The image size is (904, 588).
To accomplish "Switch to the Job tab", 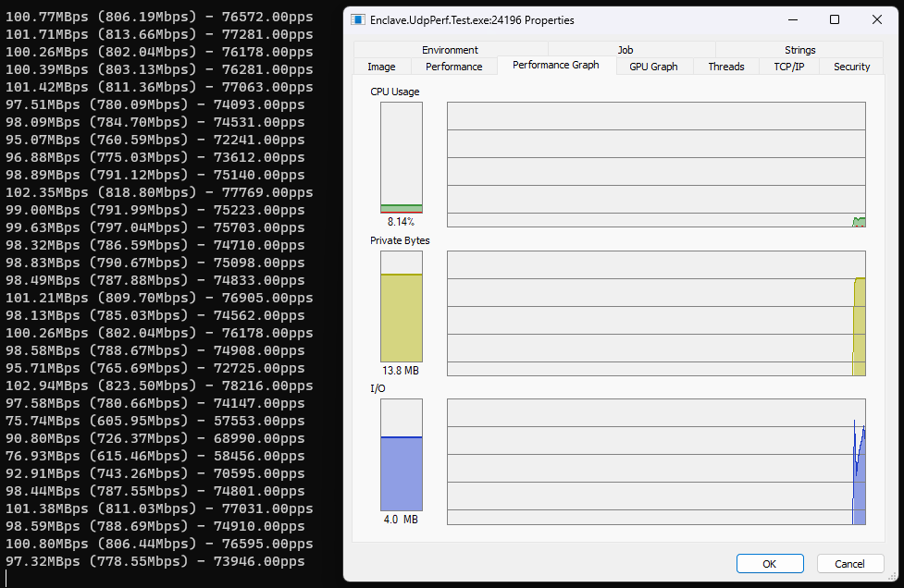I will point(625,50).
